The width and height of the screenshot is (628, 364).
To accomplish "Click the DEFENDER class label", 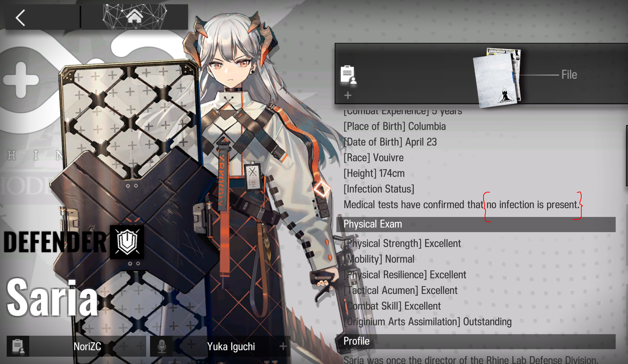I will (x=55, y=242).
